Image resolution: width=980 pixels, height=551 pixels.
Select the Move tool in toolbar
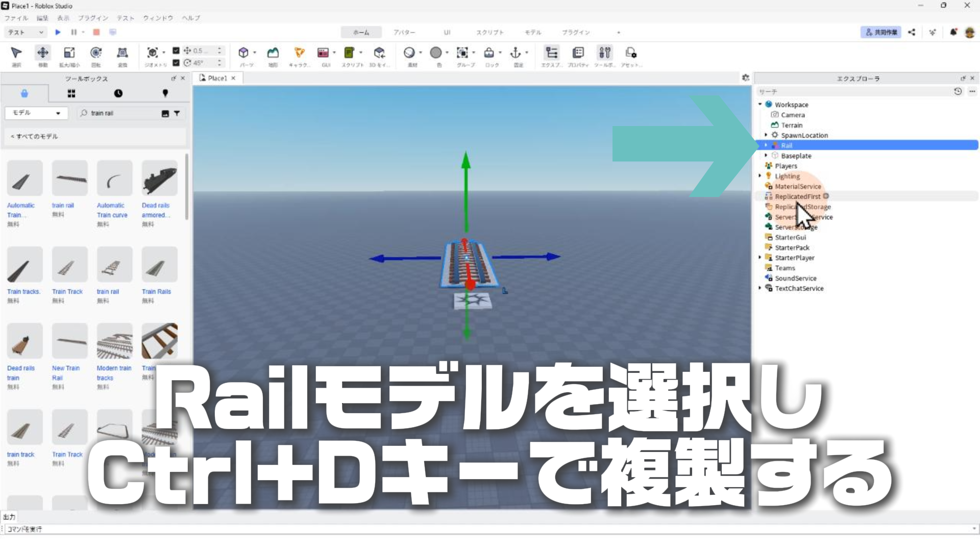[x=43, y=53]
